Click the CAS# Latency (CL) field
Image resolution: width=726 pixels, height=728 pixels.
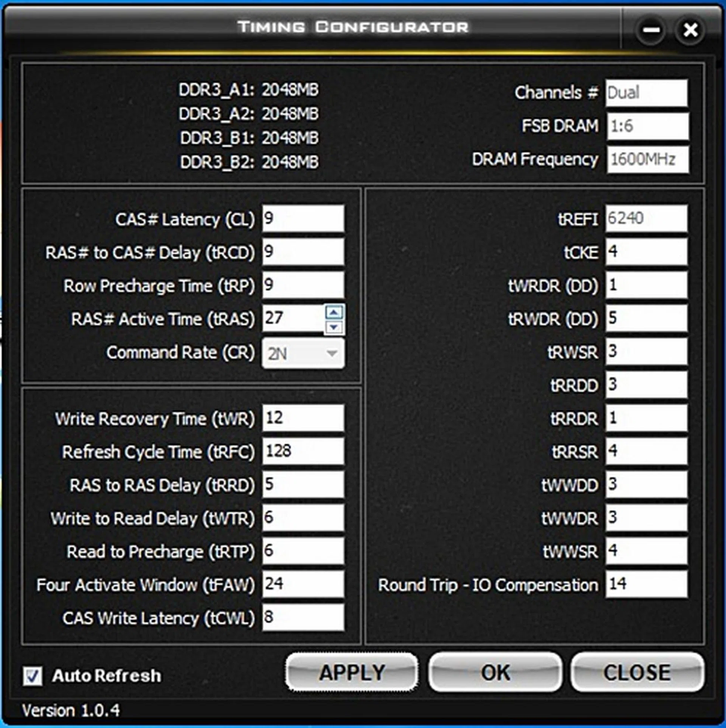click(x=303, y=218)
